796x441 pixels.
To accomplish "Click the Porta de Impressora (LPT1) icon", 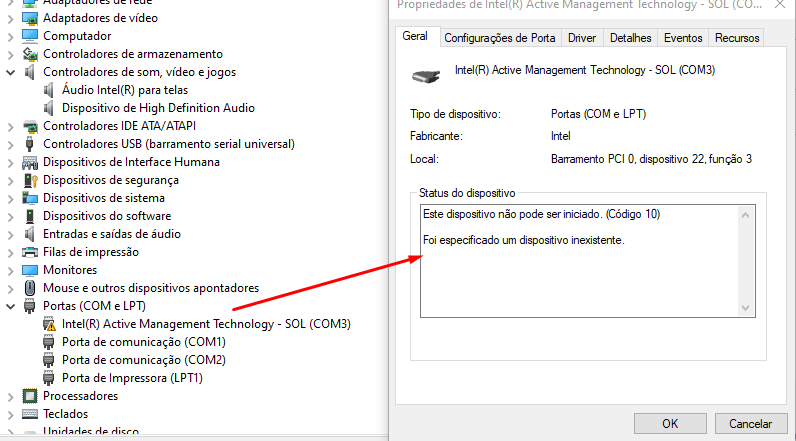I will [49, 378].
